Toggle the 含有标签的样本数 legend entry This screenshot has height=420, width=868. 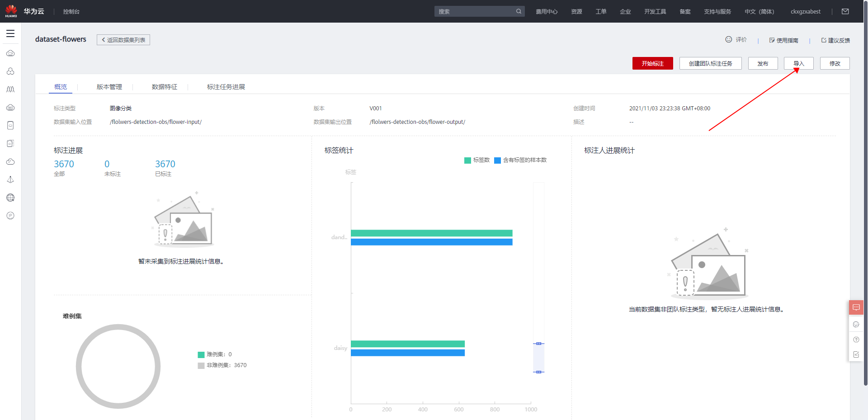[520, 160]
